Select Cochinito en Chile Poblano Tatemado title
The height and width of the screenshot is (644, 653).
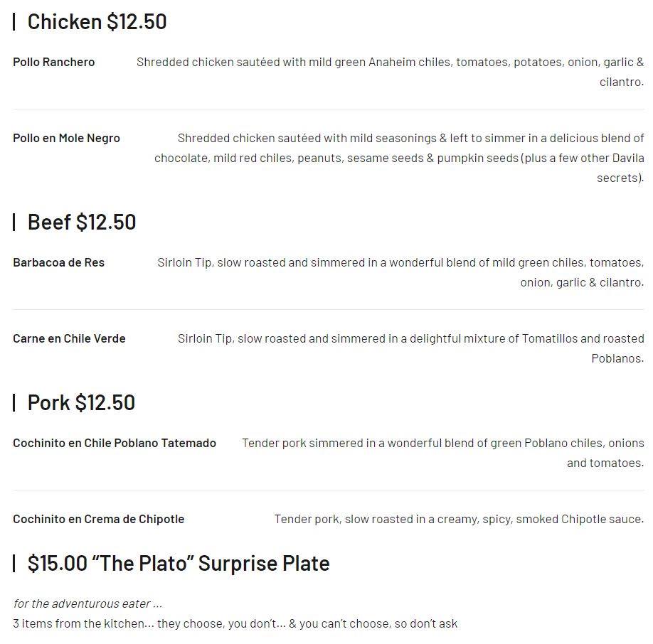click(115, 443)
